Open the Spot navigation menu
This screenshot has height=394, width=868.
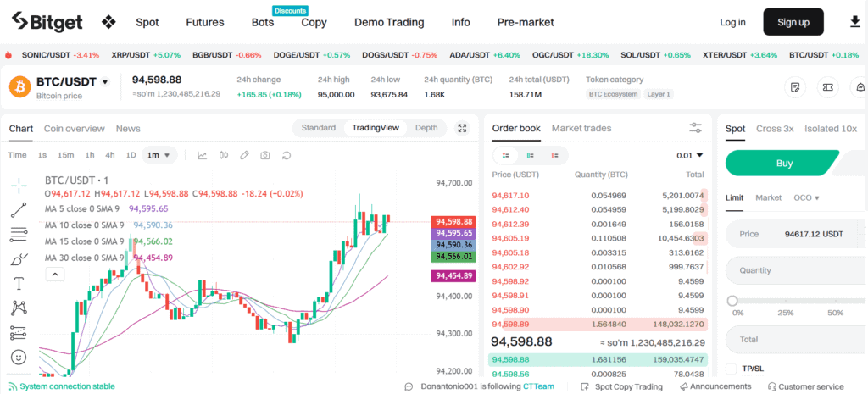pyautogui.click(x=147, y=23)
